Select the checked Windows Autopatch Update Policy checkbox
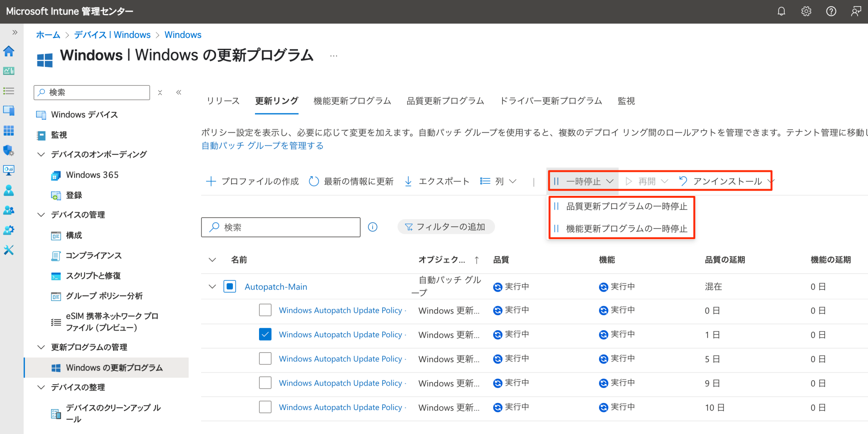The height and width of the screenshot is (434, 868). (265, 334)
